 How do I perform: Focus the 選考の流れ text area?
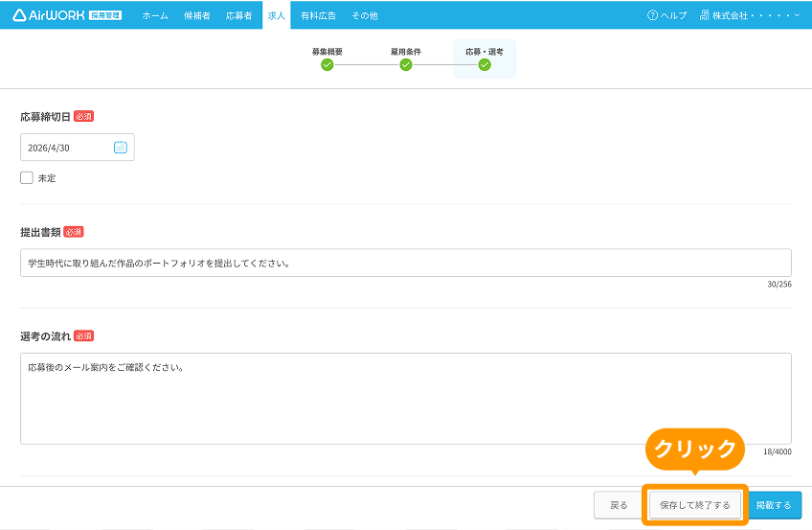tap(406, 399)
